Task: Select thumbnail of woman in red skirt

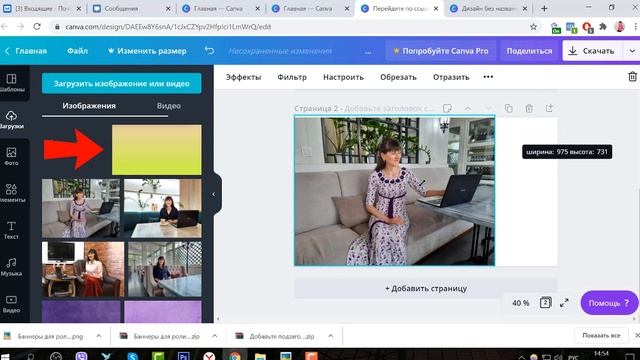Action: click(x=83, y=269)
